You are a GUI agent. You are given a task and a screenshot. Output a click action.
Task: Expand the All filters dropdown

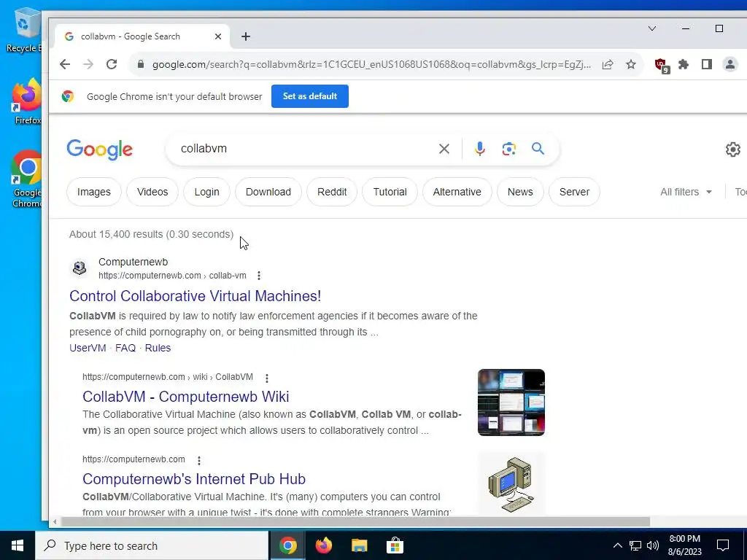click(686, 192)
